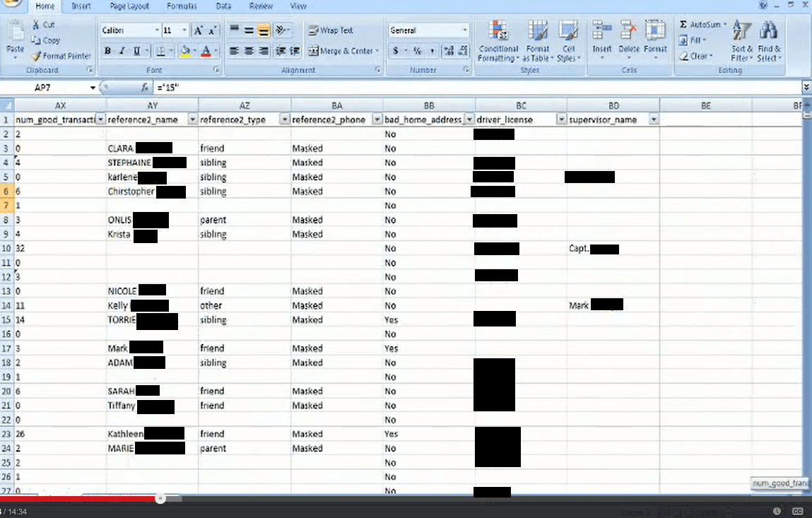812x518 pixels.
Task: Click the AutoSum sigma icon
Action: [683, 25]
